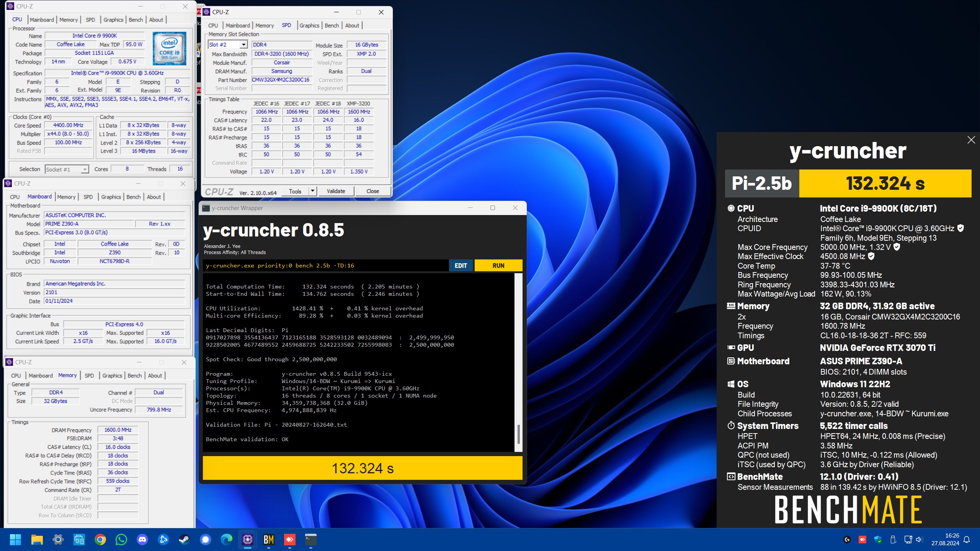
Task: Open Bench tab in the CPU-Z CPU window
Action: (136, 20)
